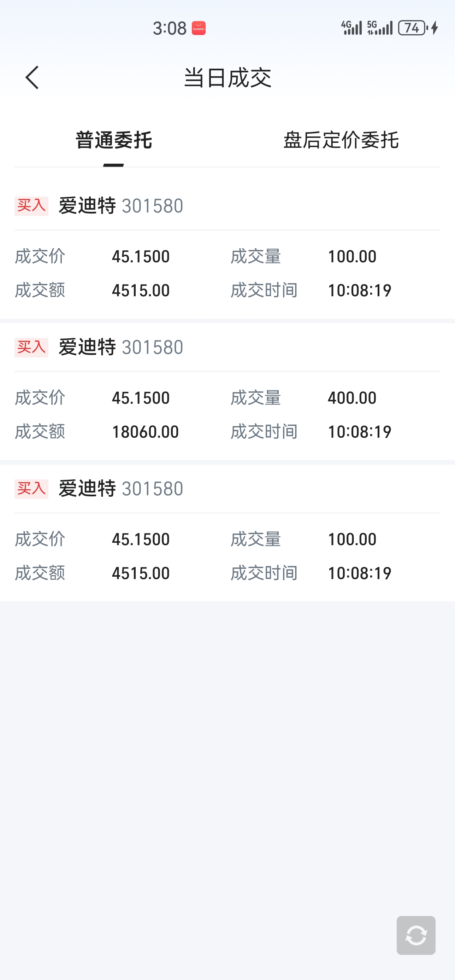Tap the status bar clock 3:08
Screen dimensions: 455x980
tap(170, 28)
